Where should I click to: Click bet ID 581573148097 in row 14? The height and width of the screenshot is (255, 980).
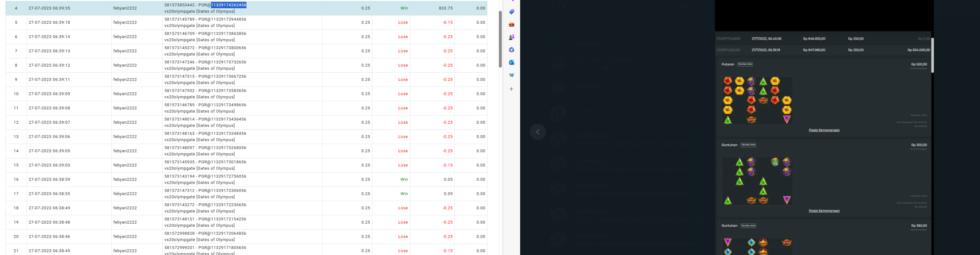click(x=180, y=148)
